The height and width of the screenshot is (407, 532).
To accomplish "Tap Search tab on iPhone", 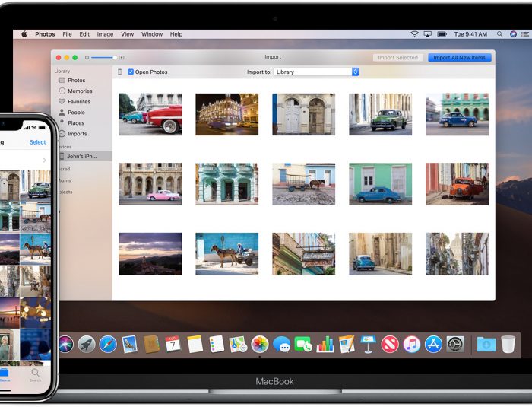I will pos(35,375).
